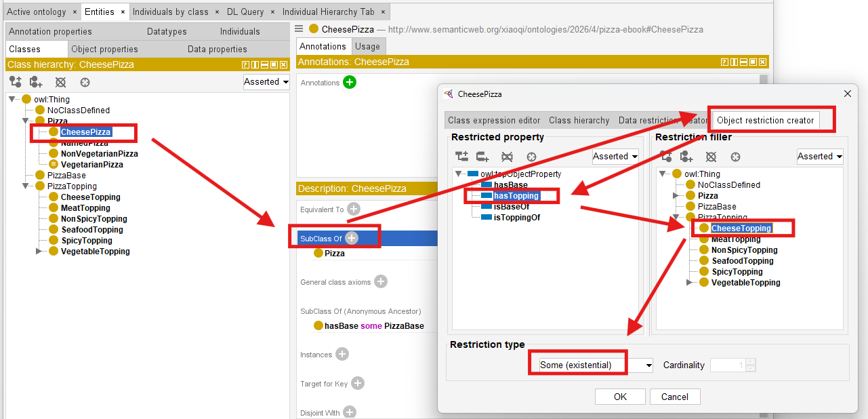The width and height of the screenshot is (868, 419).
Task: Click Delete class icon in Class hierarchy toolbar
Action: (x=60, y=82)
